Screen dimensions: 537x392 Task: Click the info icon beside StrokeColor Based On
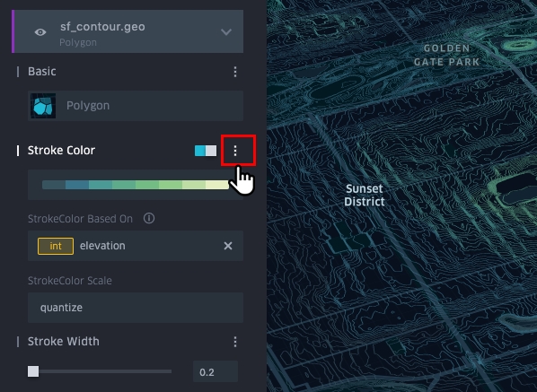[x=149, y=218]
